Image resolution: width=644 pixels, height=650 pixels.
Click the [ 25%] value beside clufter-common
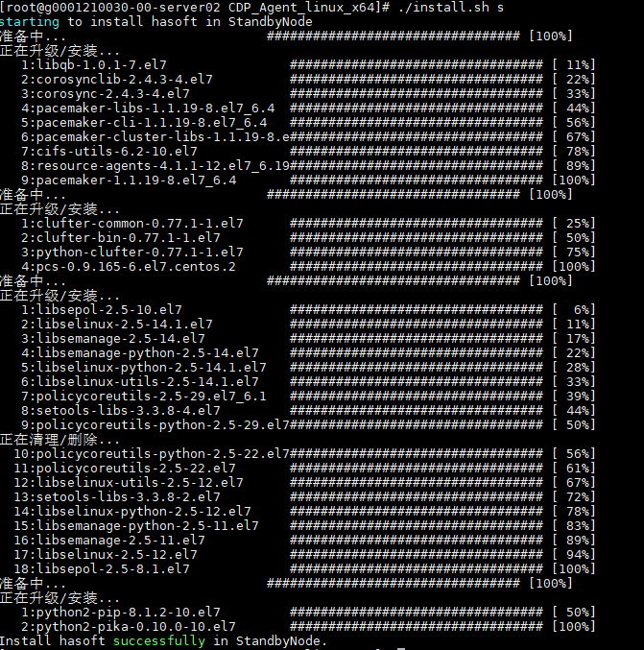574,224
